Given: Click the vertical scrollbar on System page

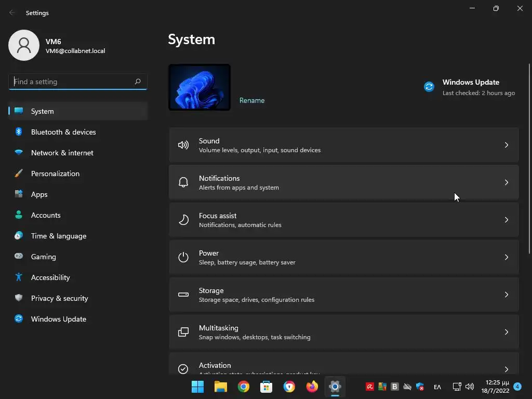Looking at the screenshot, I should 529,158.
